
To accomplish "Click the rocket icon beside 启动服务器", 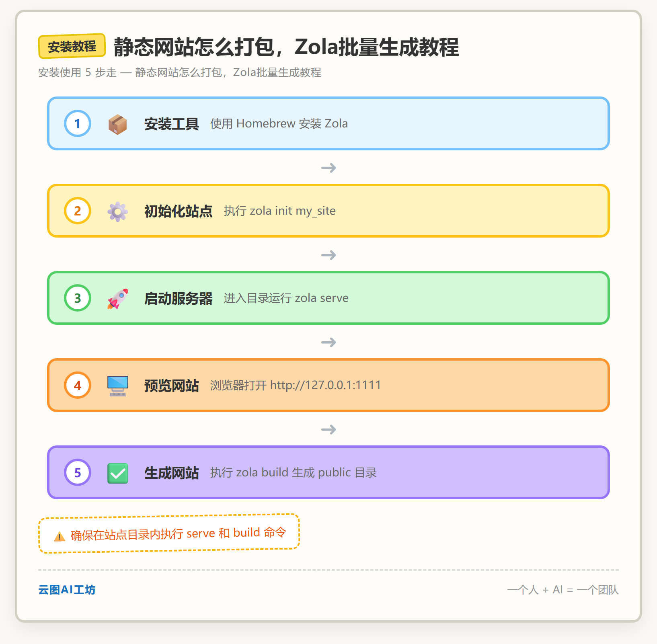I will [117, 298].
